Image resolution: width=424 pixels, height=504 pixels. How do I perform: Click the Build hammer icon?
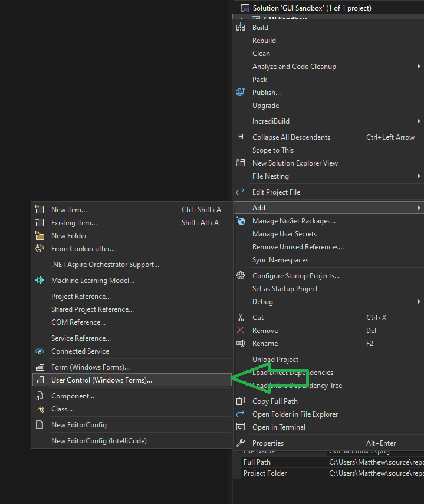pos(241,27)
